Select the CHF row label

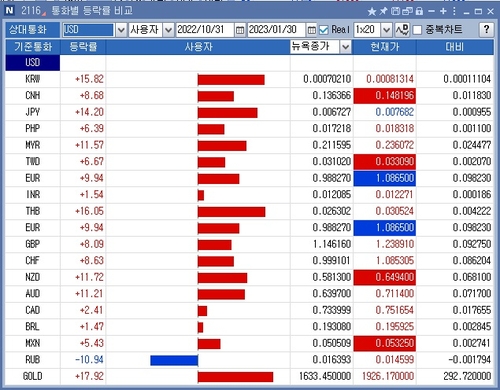point(33,261)
